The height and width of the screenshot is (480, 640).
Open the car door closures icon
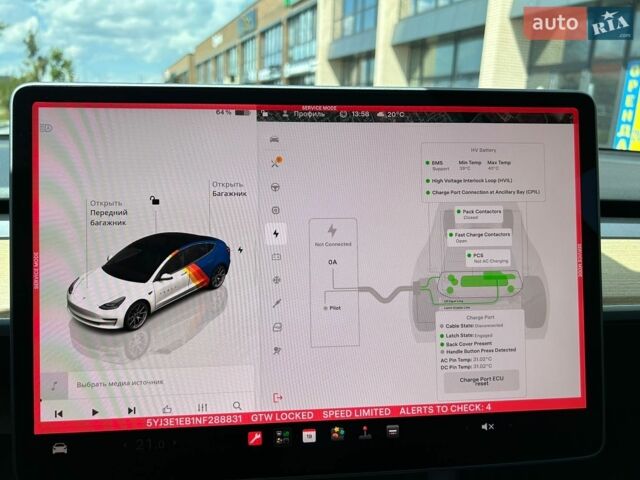[277, 327]
